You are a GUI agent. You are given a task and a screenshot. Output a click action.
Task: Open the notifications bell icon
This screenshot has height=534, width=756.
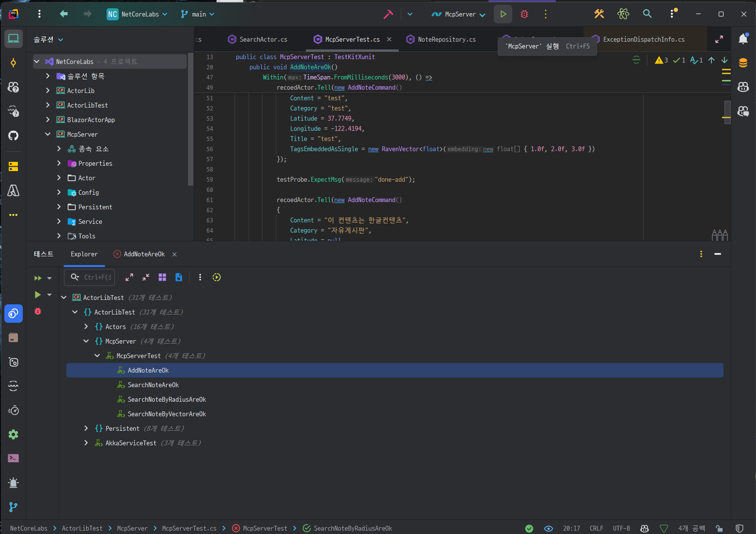coord(743,39)
